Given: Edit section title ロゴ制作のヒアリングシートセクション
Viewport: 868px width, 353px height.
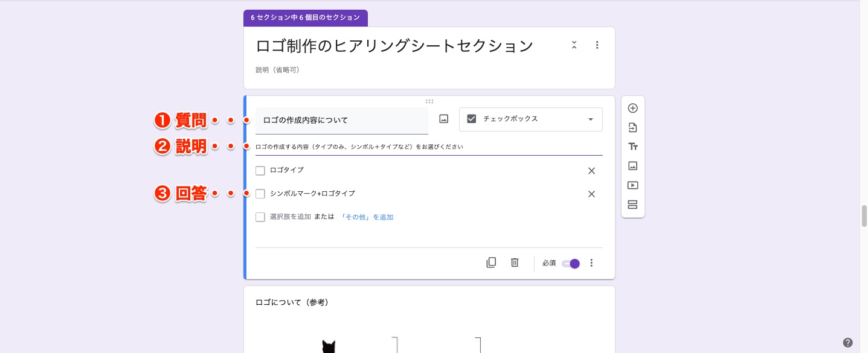Looking at the screenshot, I should coord(394,46).
